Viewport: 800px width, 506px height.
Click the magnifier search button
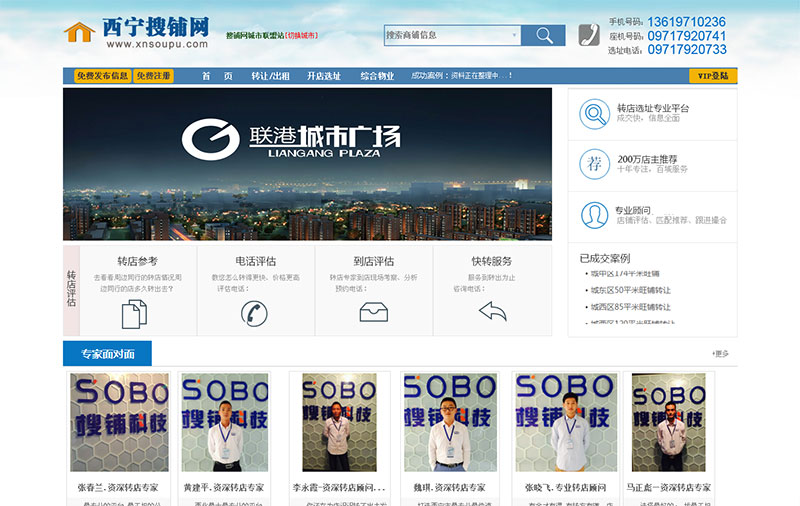pos(543,35)
